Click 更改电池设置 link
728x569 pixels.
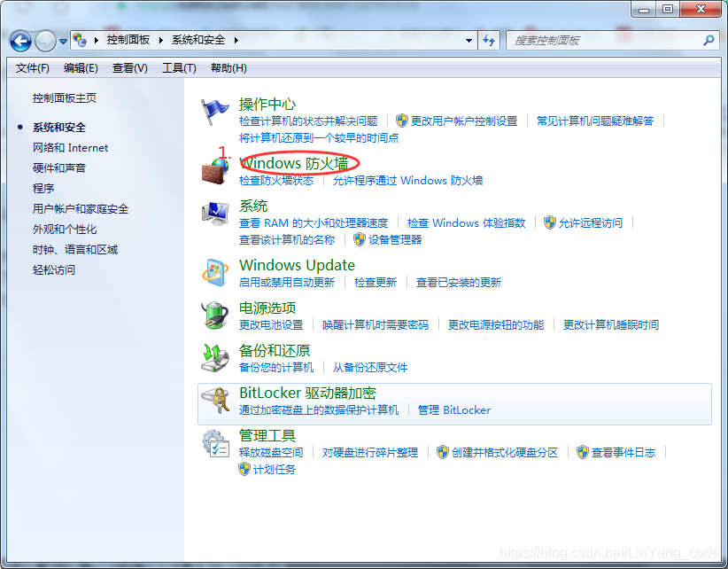(271, 324)
